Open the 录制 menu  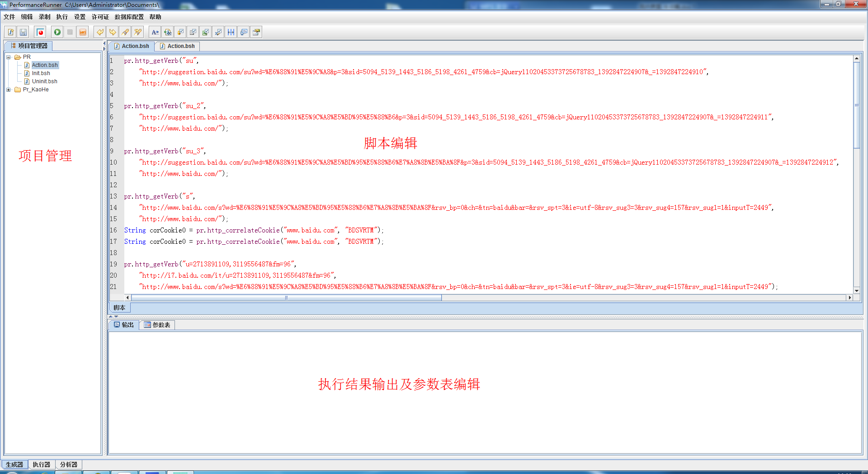click(44, 17)
